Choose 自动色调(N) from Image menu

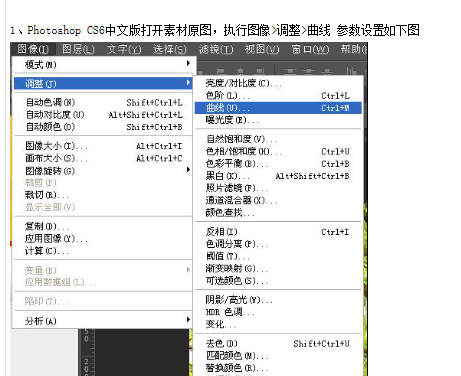[x=103, y=102]
